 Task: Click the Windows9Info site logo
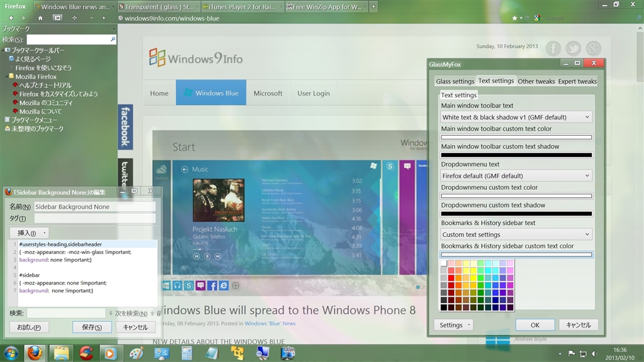click(x=196, y=58)
